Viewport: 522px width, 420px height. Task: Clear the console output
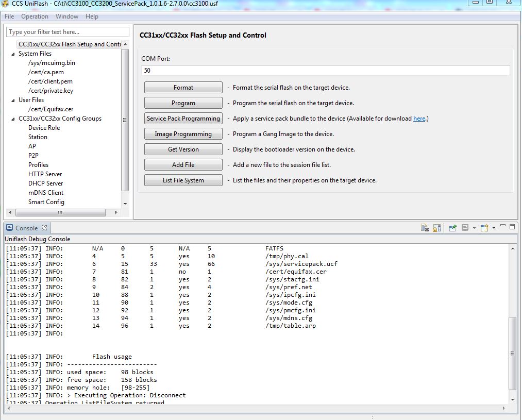(425, 228)
